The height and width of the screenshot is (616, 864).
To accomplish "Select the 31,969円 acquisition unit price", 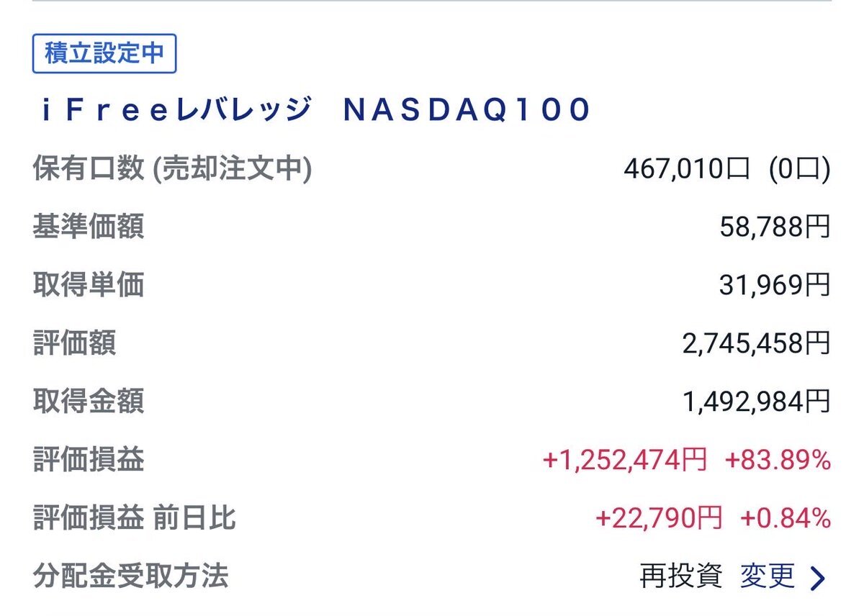I will click(775, 286).
